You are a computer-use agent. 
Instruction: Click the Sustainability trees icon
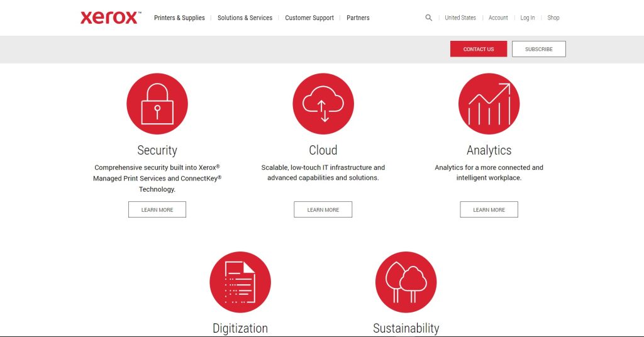coord(406,282)
